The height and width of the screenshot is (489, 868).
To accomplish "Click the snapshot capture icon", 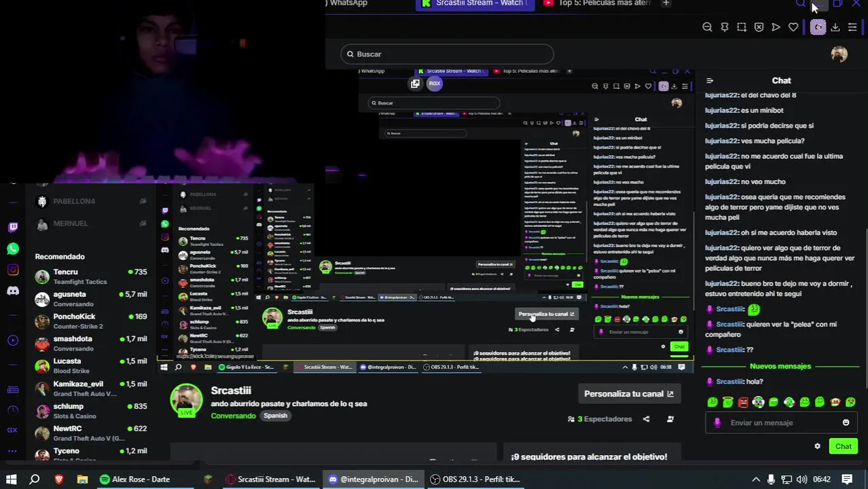I will [742, 27].
